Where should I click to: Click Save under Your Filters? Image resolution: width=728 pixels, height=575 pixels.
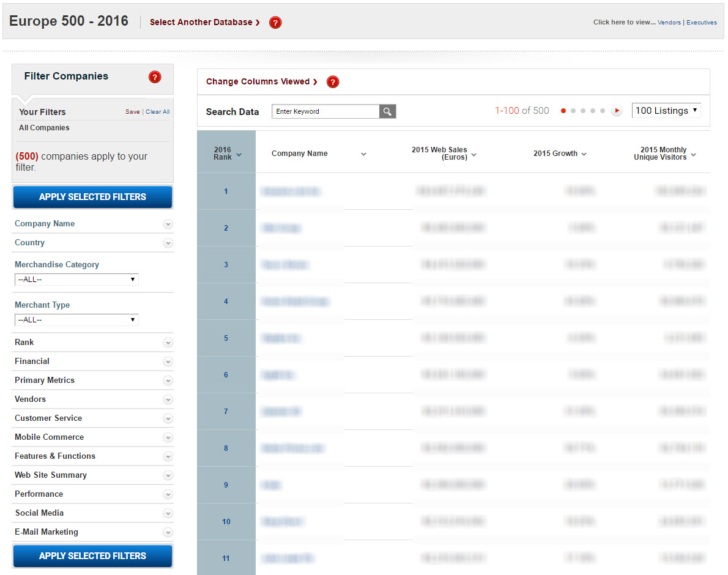pyautogui.click(x=132, y=112)
